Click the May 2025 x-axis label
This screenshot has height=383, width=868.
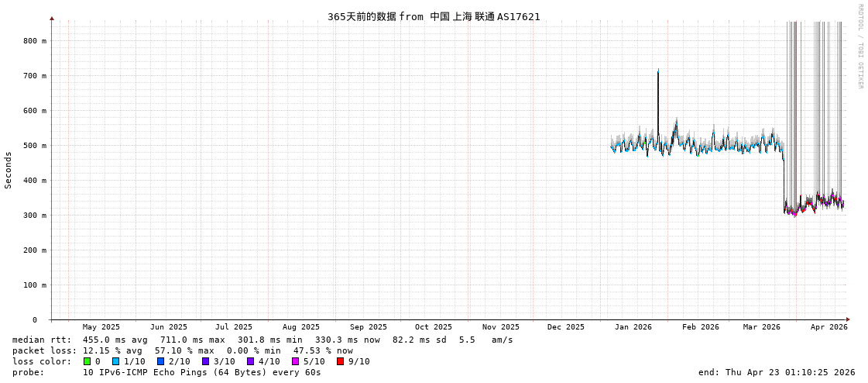coord(101,327)
